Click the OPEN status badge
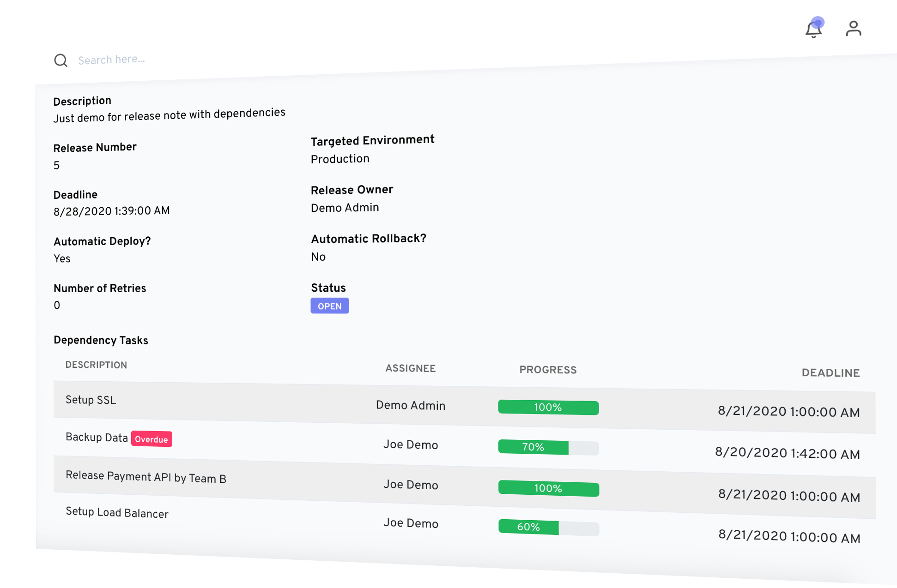The width and height of the screenshot is (897, 588). click(329, 306)
